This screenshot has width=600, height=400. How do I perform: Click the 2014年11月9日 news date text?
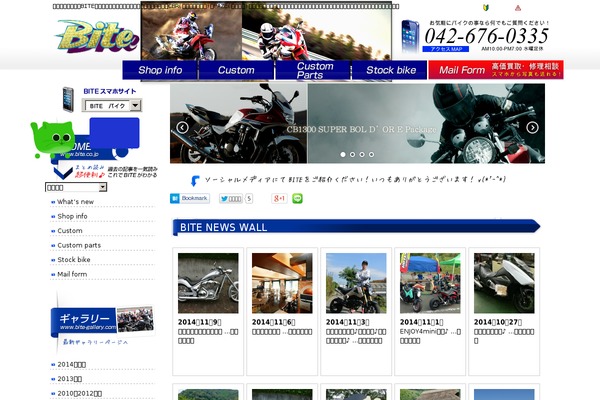point(199,322)
